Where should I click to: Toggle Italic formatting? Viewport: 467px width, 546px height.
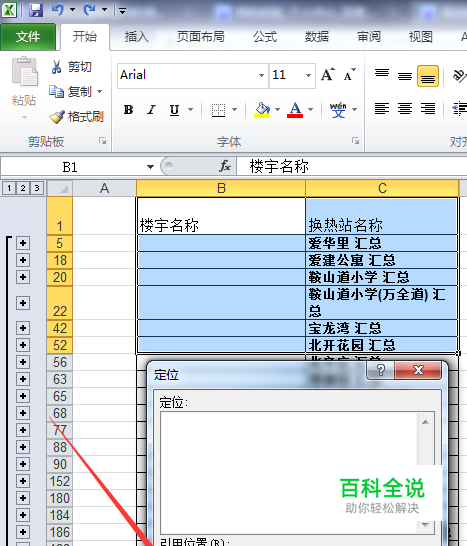click(151, 110)
